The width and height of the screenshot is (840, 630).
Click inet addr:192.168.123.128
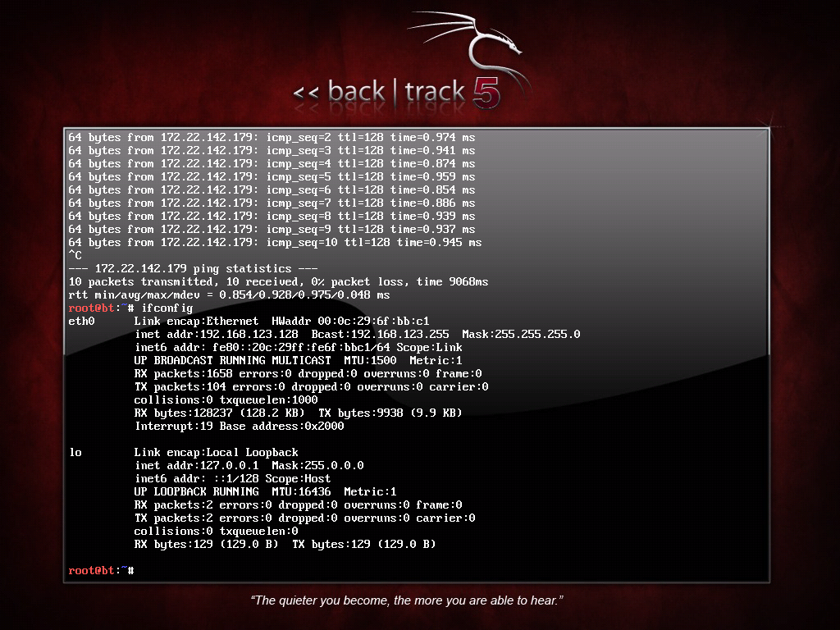pos(217,335)
